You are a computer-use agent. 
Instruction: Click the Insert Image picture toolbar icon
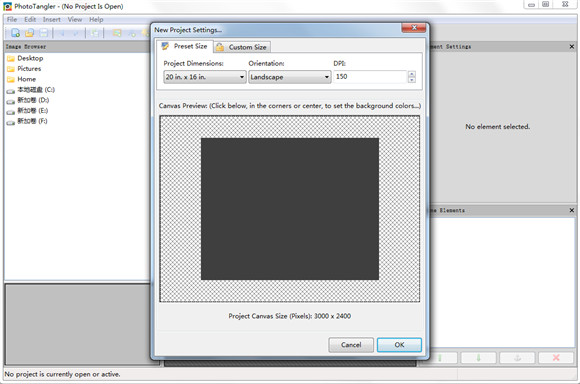tap(117, 33)
